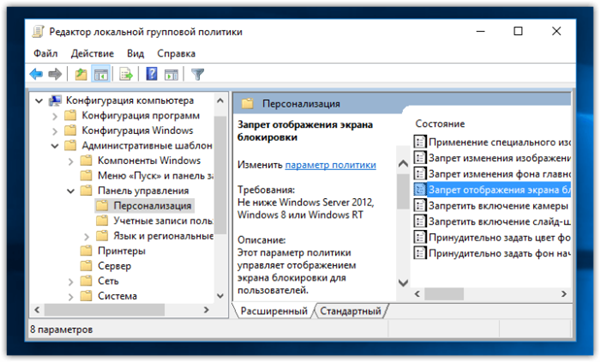Screen dimensions: 600x362
Task: Switch to the 'Стандартный' tab
Action: (350, 311)
